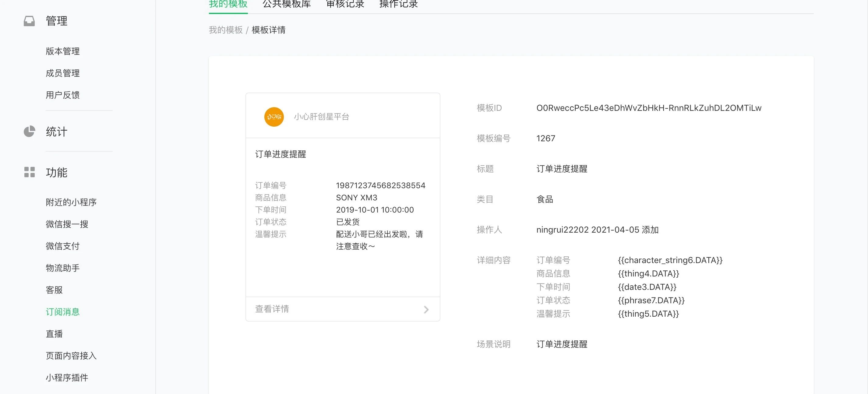Open 直播 from the 功能 list
The image size is (868, 394).
(x=54, y=333)
